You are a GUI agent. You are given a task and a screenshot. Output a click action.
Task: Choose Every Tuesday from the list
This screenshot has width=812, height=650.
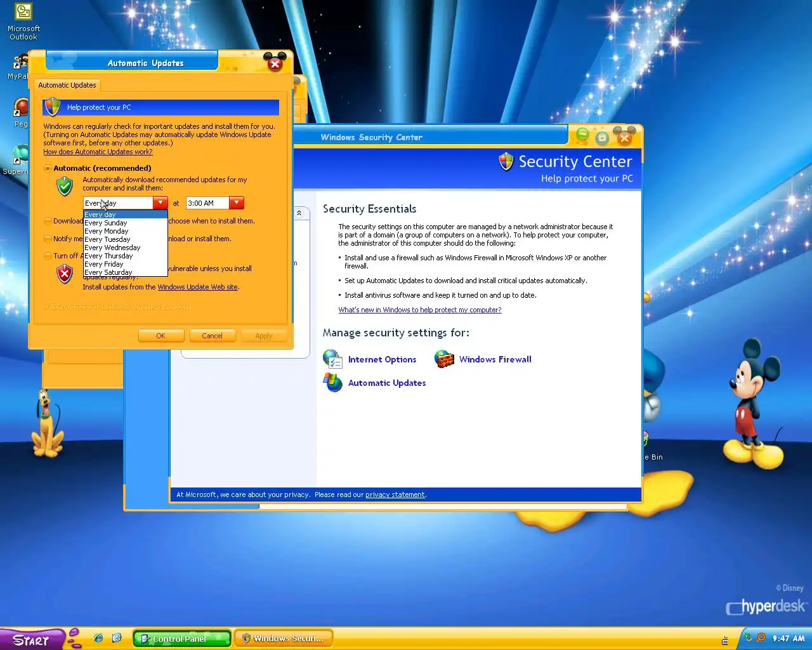click(126, 239)
